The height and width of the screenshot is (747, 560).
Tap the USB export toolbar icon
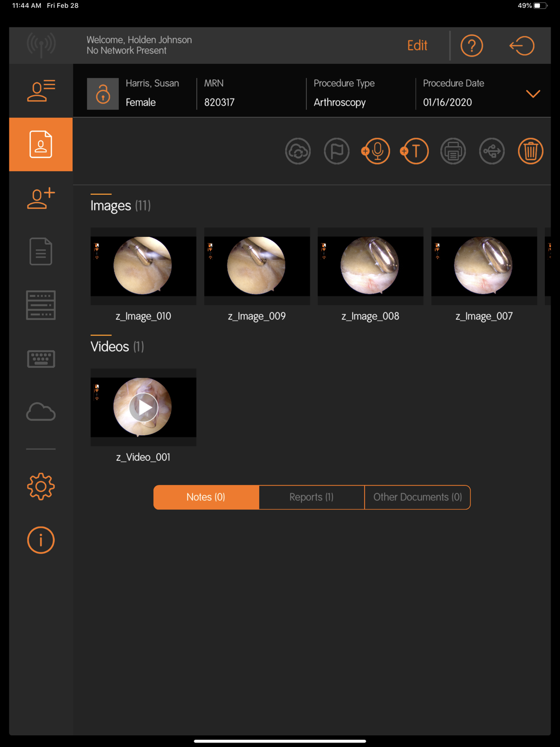[x=492, y=151]
